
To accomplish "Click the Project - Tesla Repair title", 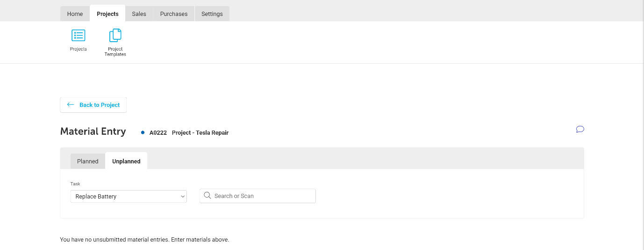I will pyautogui.click(x=200, y=132).
